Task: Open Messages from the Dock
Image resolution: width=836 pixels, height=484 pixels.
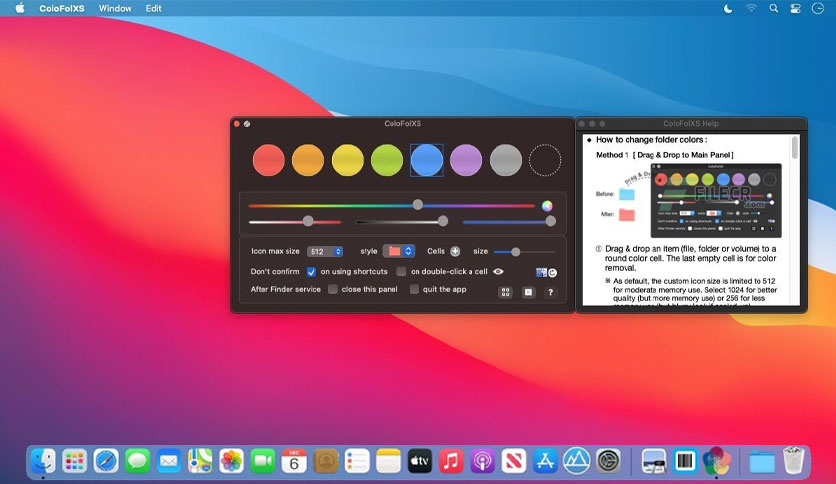Action: (x=138, y=461)
